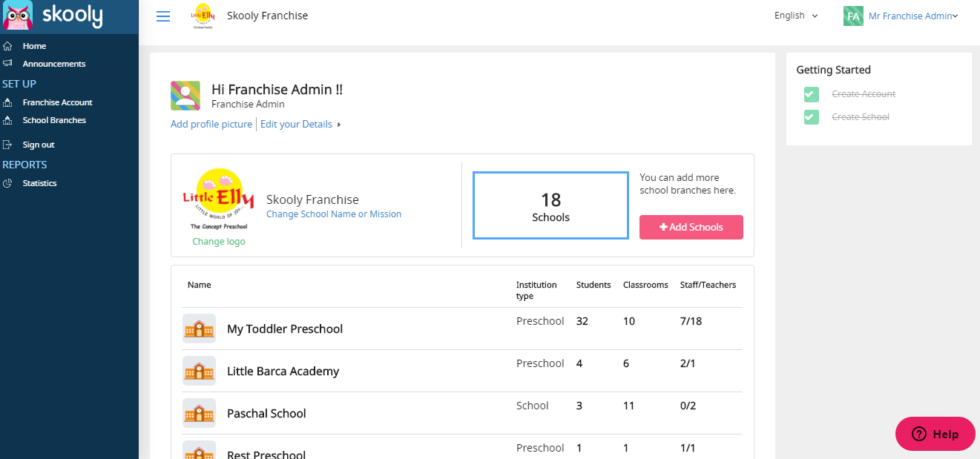This screenshot has height=459, width=980.
Task: Click the Help button
Action: (x=935, y=434)
